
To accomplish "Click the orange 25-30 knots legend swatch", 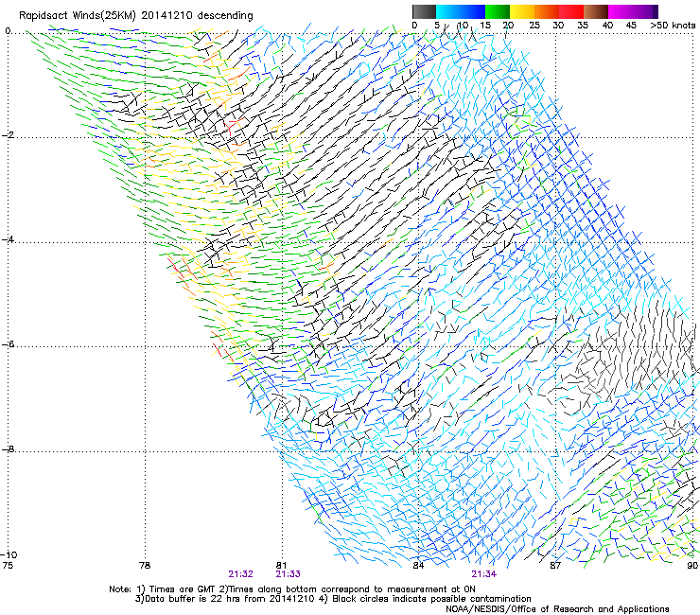I will 547,11.
